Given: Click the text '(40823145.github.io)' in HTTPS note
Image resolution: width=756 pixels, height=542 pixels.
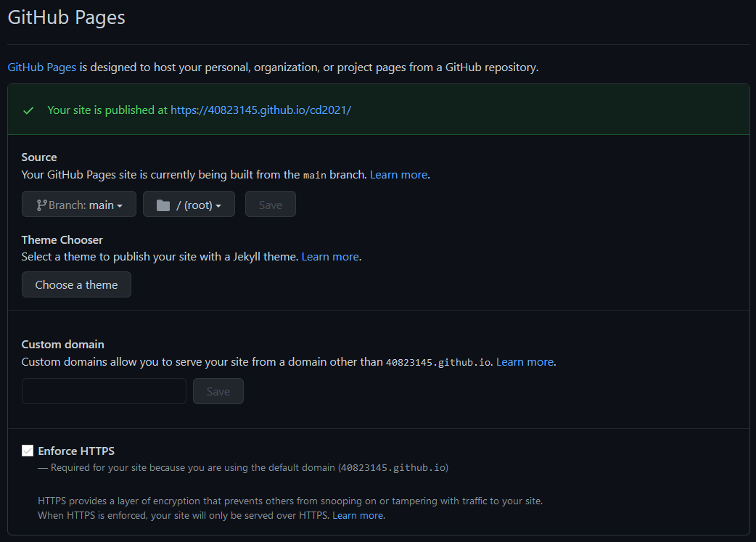Looking at the screenshot, I should 393,468.
